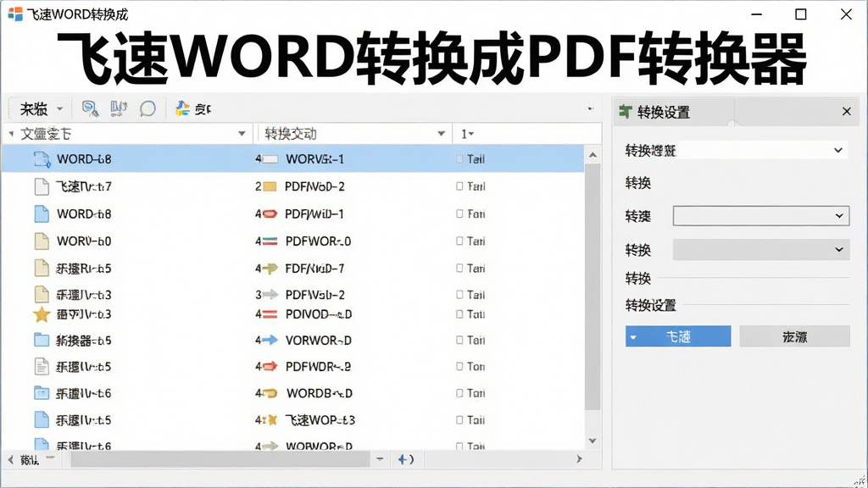
Task: Click the vertical scrollbar up arrow of the list
Action: coord(593,155)
